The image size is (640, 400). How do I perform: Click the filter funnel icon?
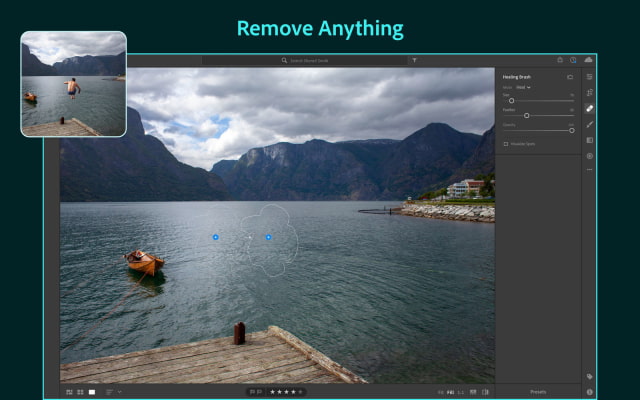[414, 60]
